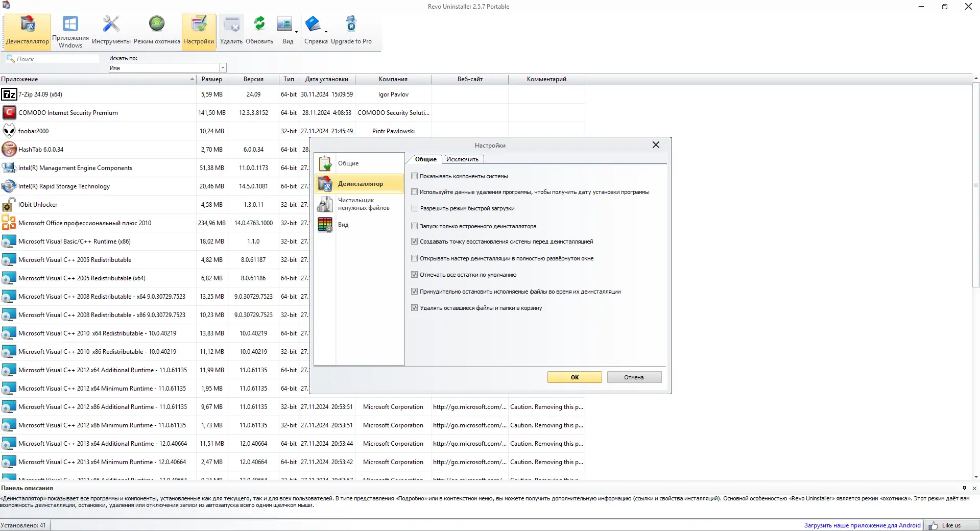Pin the Панель описания panel
The width and height of the screenshot is (980, 531).
click(964, 488)
